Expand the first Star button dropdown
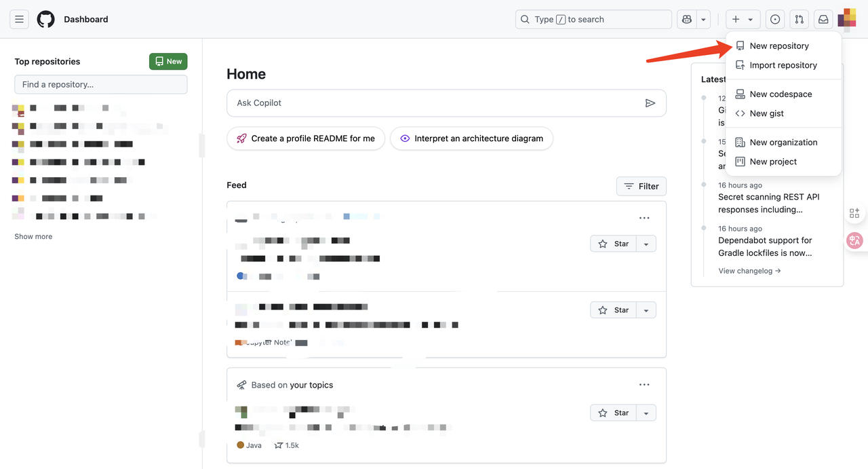Screen dimensions: 868x469 coord(646,244)
